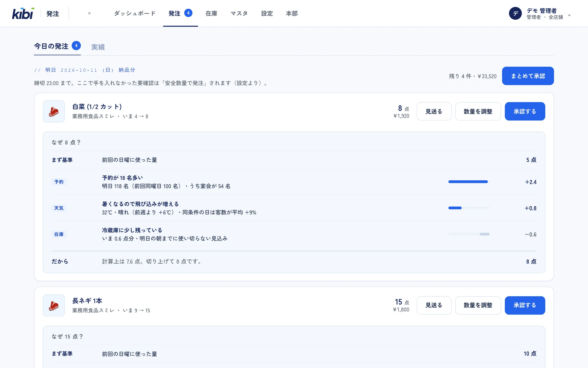
Task: Click 見送る for 白菜 (1/2 カット)
Action: click(x=434, y=111)
